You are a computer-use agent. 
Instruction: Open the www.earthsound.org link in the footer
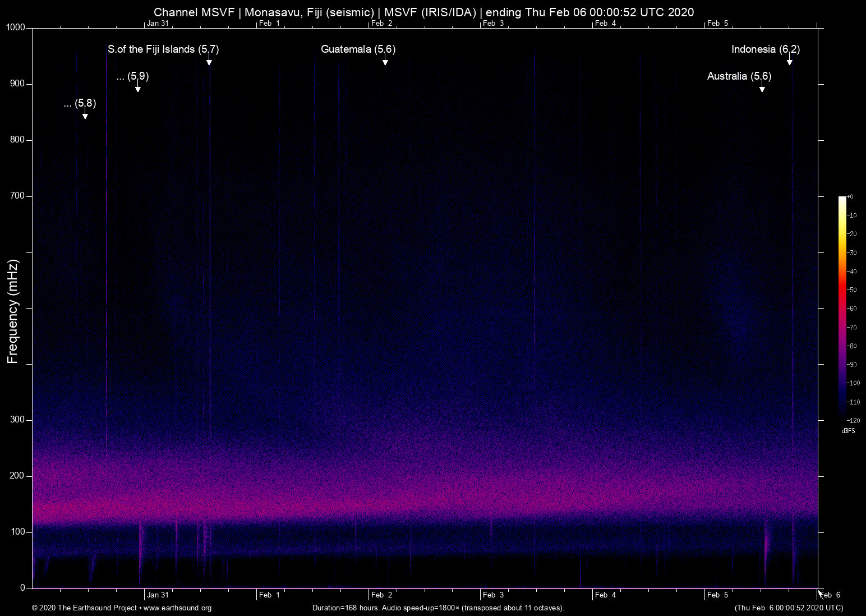(x=177, y=608)
